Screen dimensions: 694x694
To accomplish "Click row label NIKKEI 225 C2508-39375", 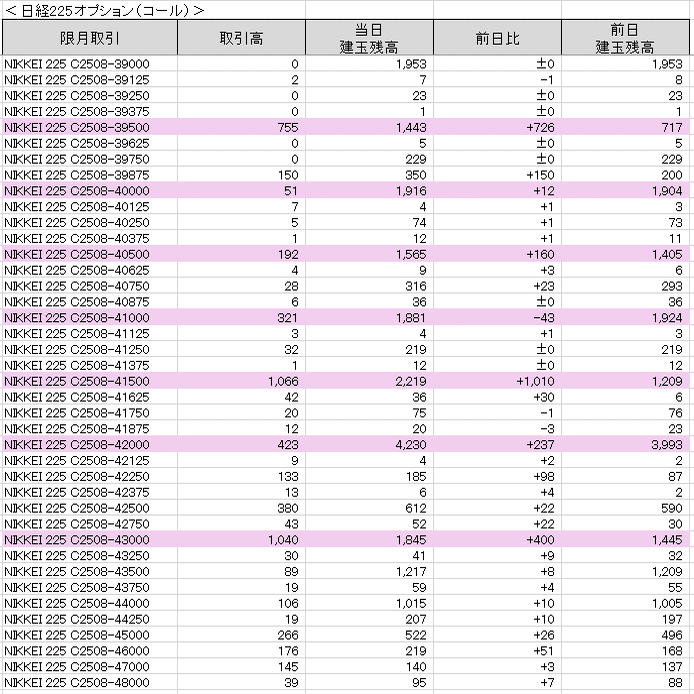I will click(x=77, y=112).
